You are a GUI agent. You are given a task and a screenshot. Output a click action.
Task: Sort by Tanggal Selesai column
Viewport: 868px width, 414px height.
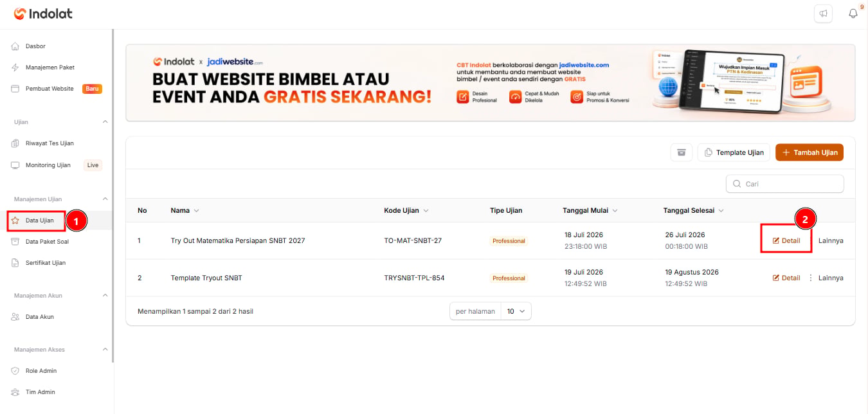coord(694,210)
